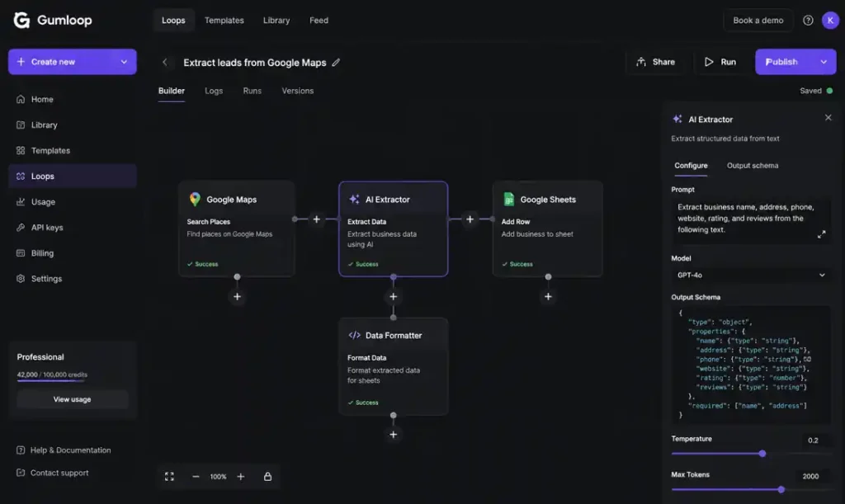Click the Max Tokens value field 2000
This screenshot has width=845, height=504.
811,476
